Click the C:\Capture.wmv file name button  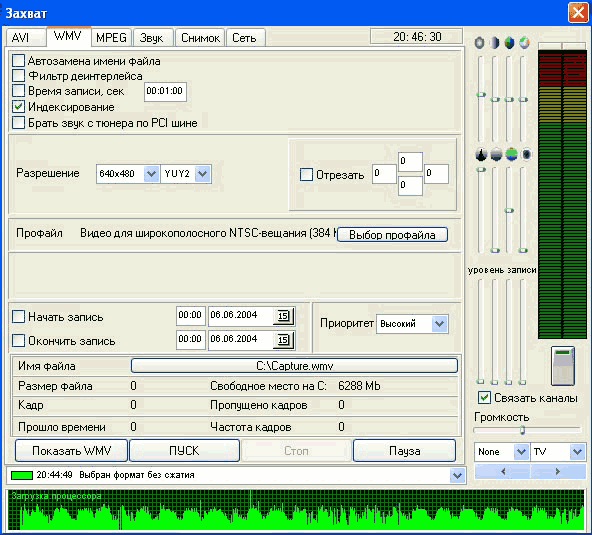(x=294, y=365)
